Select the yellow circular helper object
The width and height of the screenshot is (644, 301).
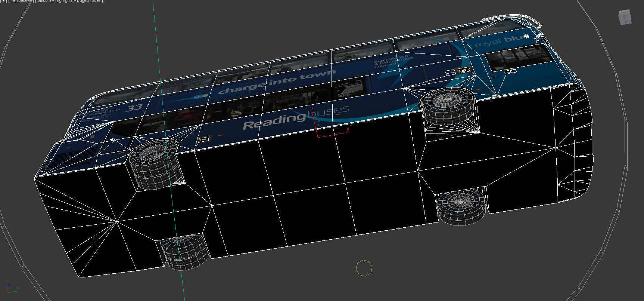(364, 268)
